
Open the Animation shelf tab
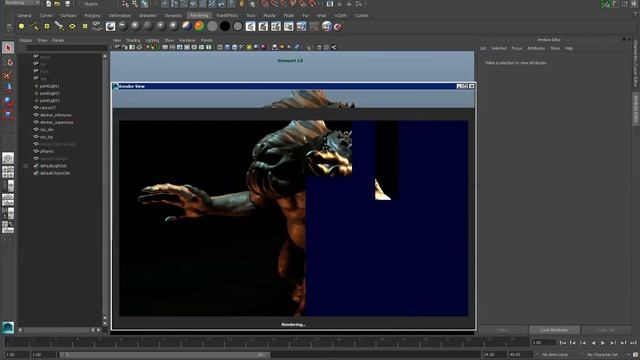click(x=148, y=16)
